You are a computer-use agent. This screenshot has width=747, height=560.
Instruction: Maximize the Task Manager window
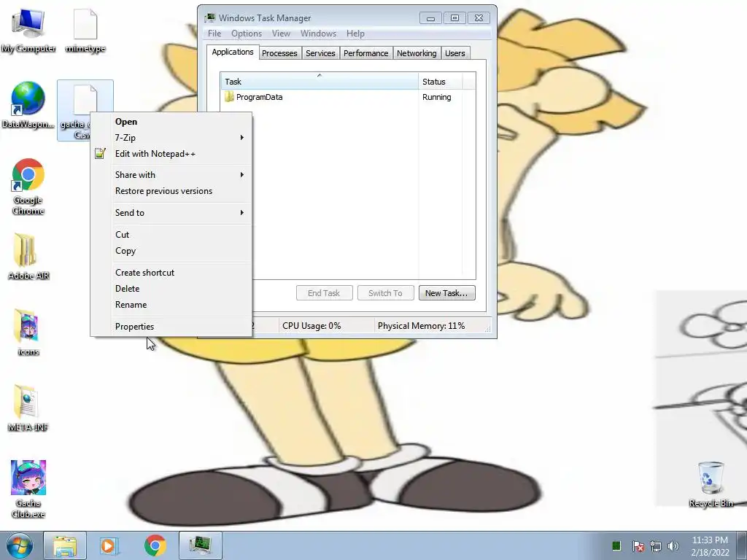coord(455,18)
